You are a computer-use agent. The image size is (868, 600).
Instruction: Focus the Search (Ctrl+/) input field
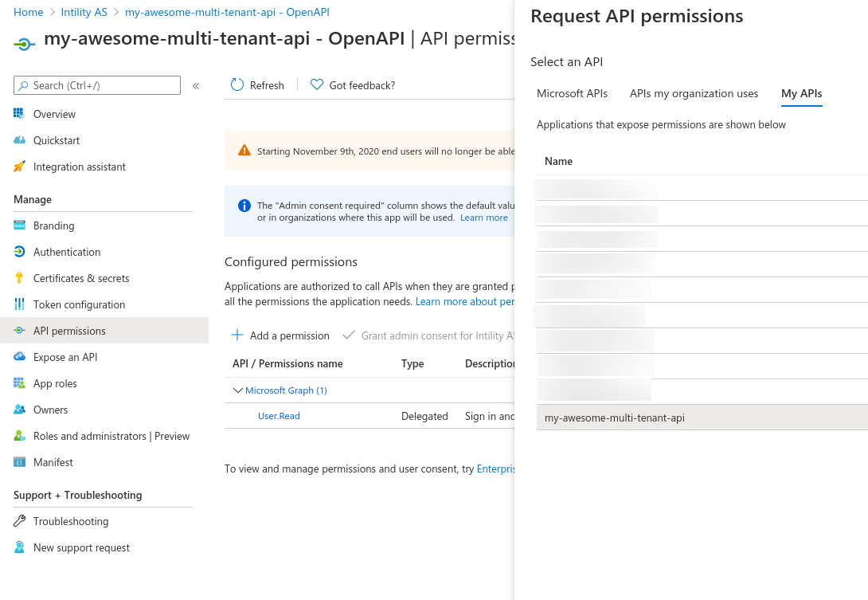97,85
